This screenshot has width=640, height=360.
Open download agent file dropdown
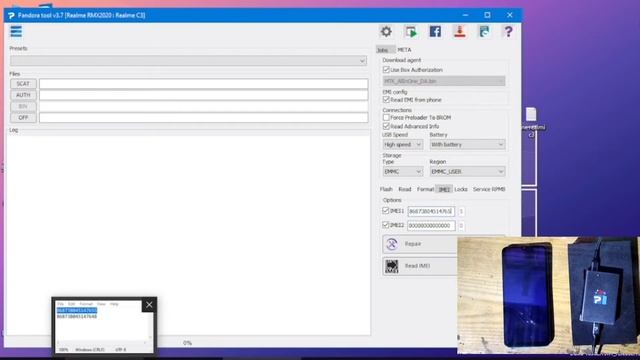click(x=444, y=81)
